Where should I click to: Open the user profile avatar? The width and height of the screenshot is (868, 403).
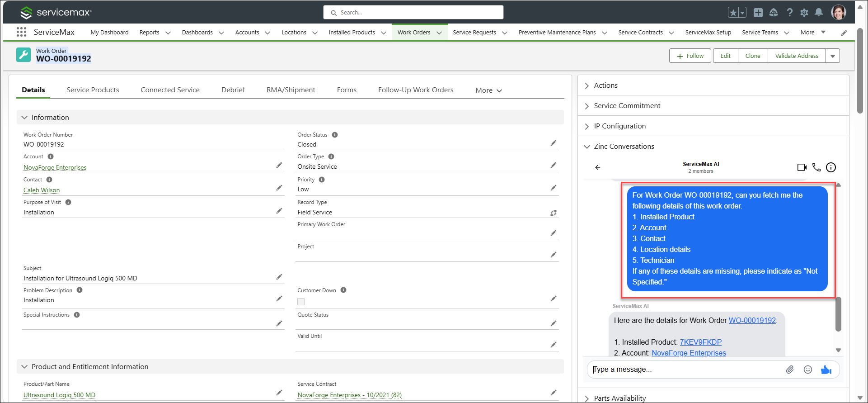839,13
